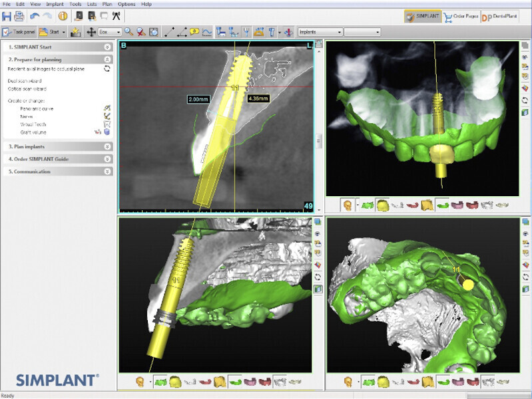Click the Dual scan wizard link

pos(24,80)
